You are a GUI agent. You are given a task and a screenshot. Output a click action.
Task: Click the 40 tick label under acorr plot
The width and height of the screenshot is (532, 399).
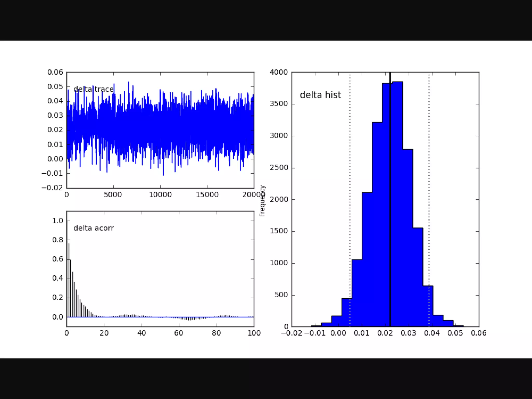coord(142,333)
